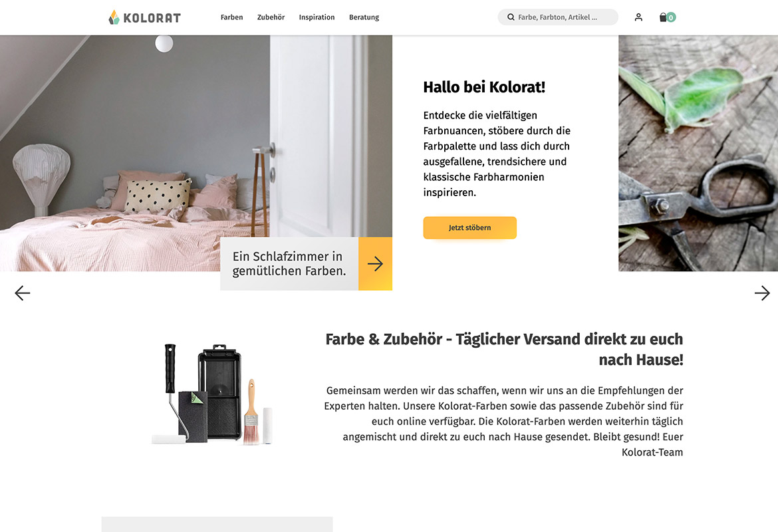Open the Inspiration menu
Image resolution: width=778 pixels, height=532 pixels.
point(317,17)
